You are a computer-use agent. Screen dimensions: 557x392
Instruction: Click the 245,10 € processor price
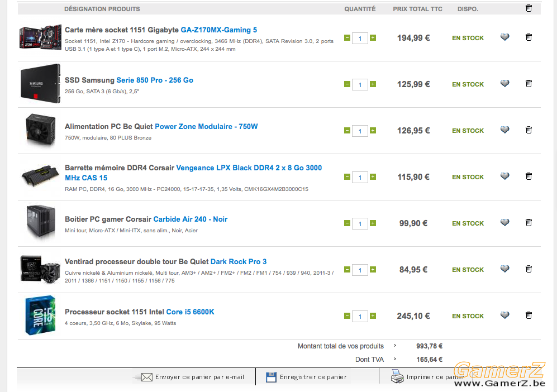(x=413, y=316)
